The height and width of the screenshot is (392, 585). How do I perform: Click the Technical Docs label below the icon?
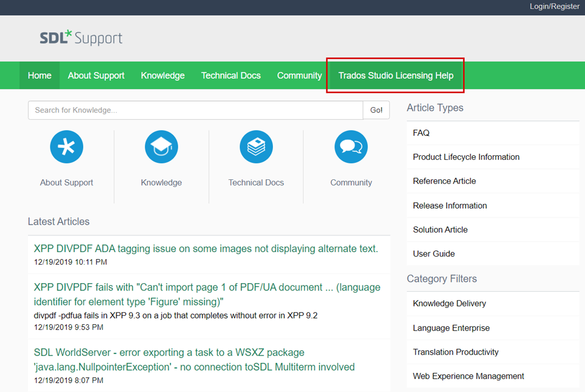(256, 182)
